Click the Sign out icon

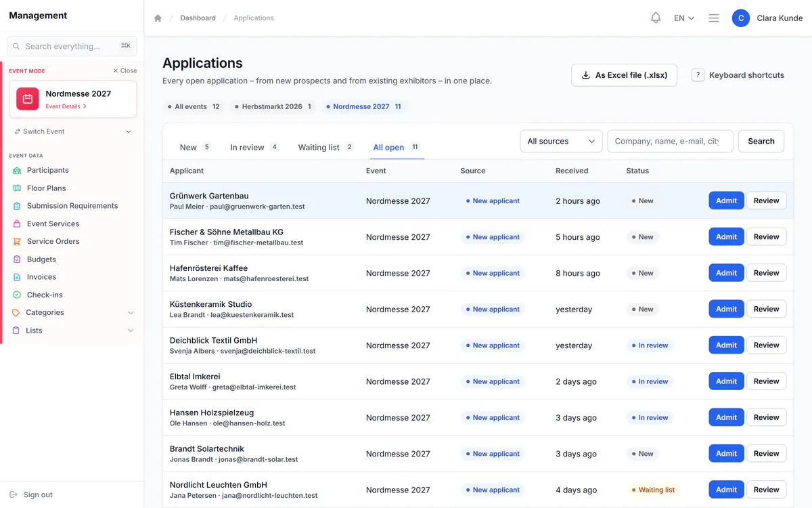point(14,494)
